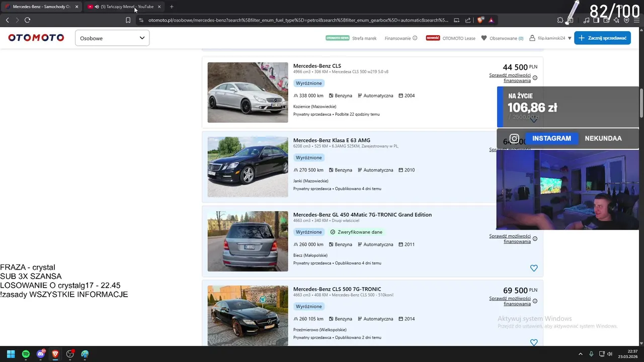
Task: Mute the Tańczący Menel YouTube tab audio
Action: click(x=97, y=7)
